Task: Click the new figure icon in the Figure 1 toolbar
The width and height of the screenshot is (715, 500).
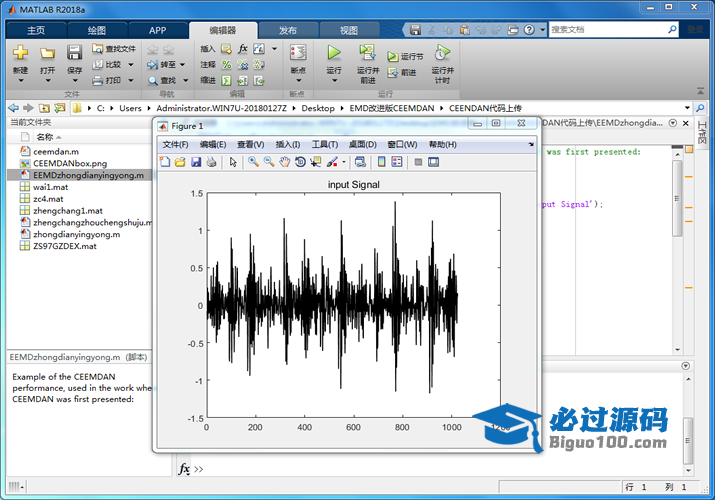Action: tap(165, 162)
